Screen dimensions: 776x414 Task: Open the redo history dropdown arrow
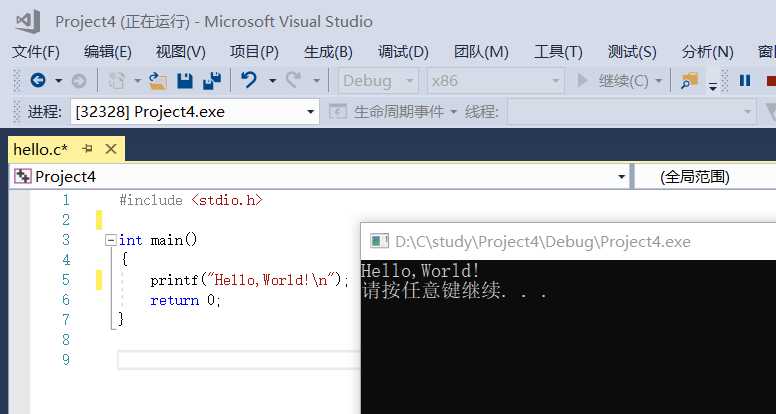tap(316, 81)
